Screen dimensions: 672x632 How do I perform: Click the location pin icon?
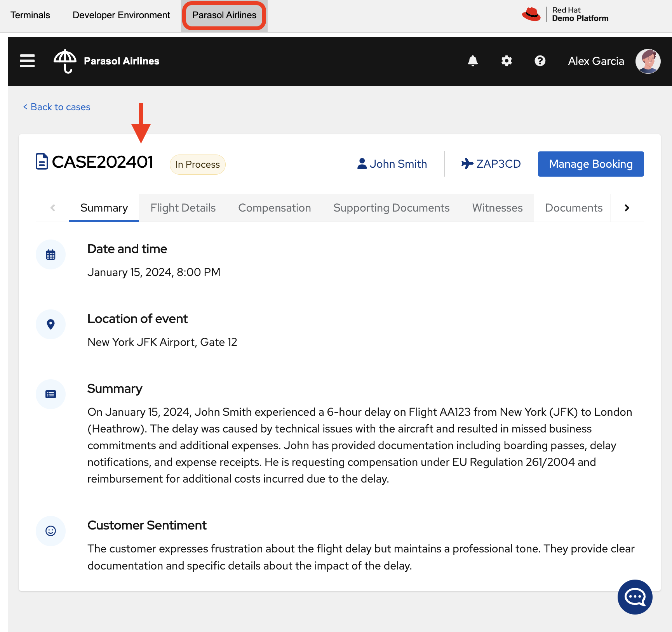coord(50,325)
